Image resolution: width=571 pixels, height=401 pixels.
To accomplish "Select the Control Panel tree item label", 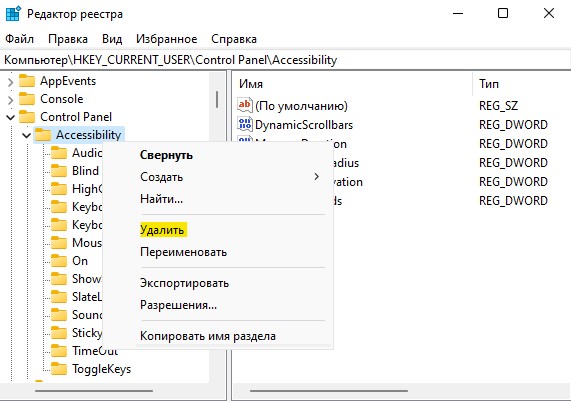I will (76, 117).
